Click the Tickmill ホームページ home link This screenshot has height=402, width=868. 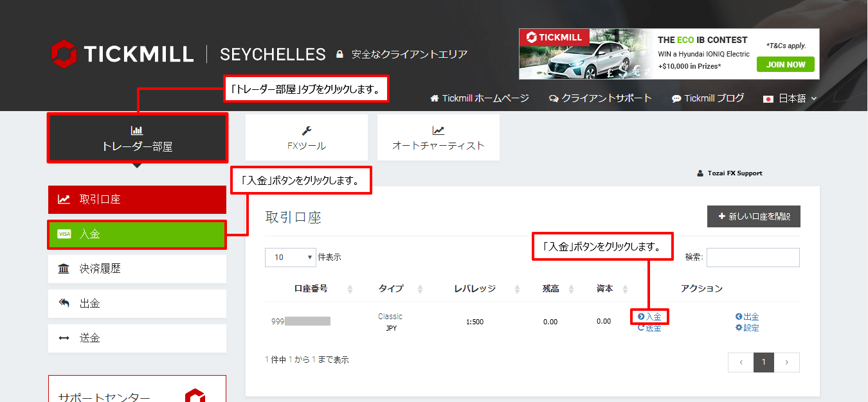pyautogui.click(x=480, y=98)
